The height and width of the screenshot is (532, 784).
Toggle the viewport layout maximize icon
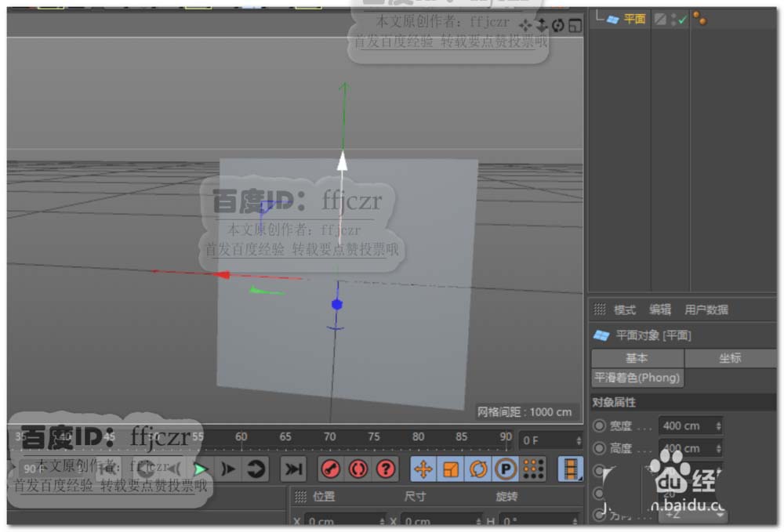point(575,25)
